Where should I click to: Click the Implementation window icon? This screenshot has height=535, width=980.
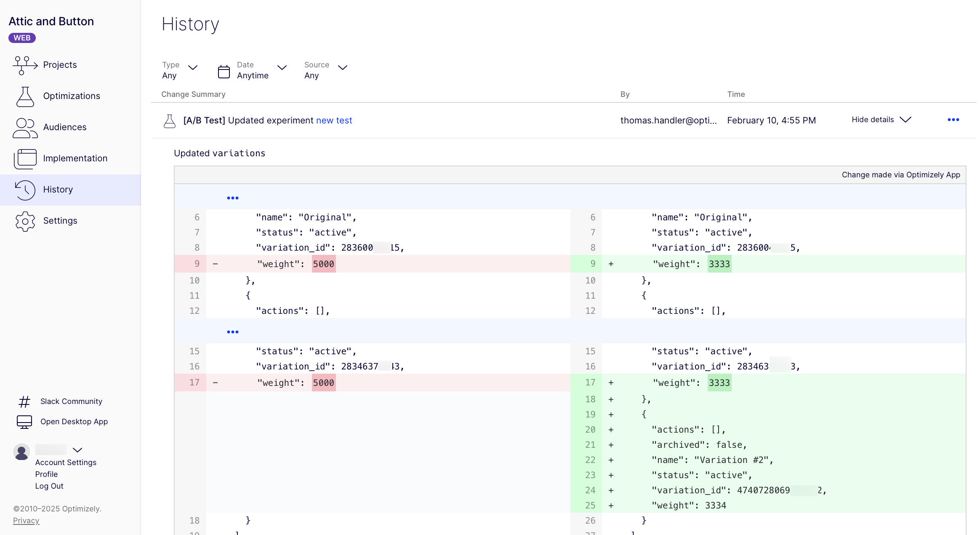click(x=25, y=159)
